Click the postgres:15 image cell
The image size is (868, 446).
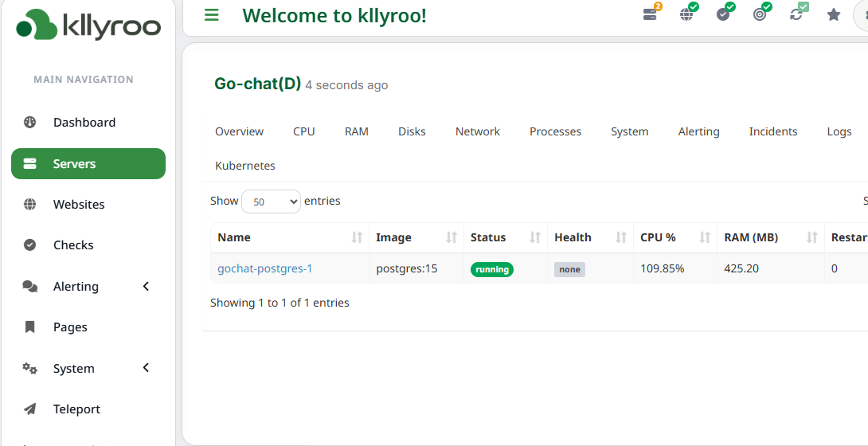407,269
